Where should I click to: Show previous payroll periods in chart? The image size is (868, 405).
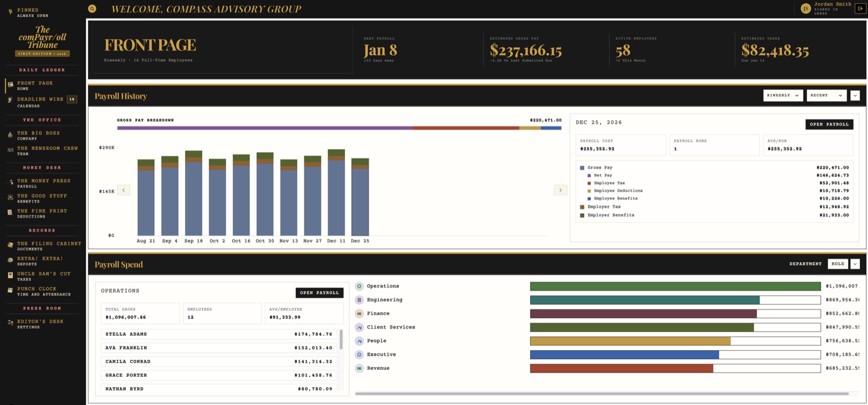tap(124, 190)
